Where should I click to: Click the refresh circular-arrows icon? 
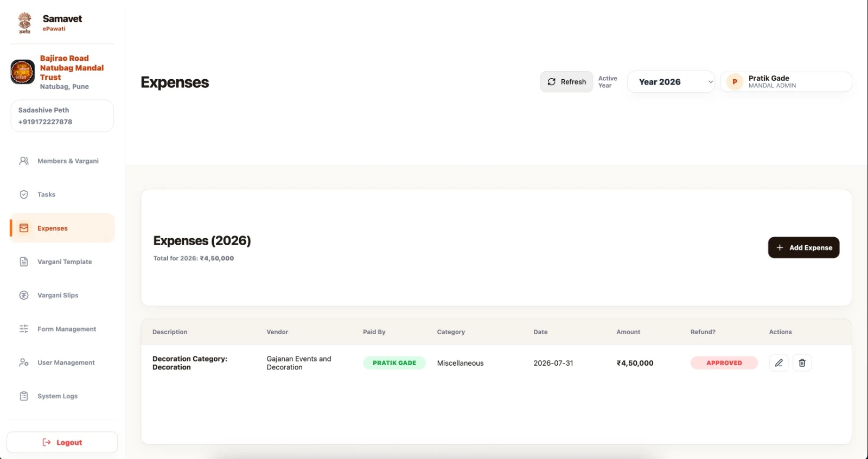552,82
